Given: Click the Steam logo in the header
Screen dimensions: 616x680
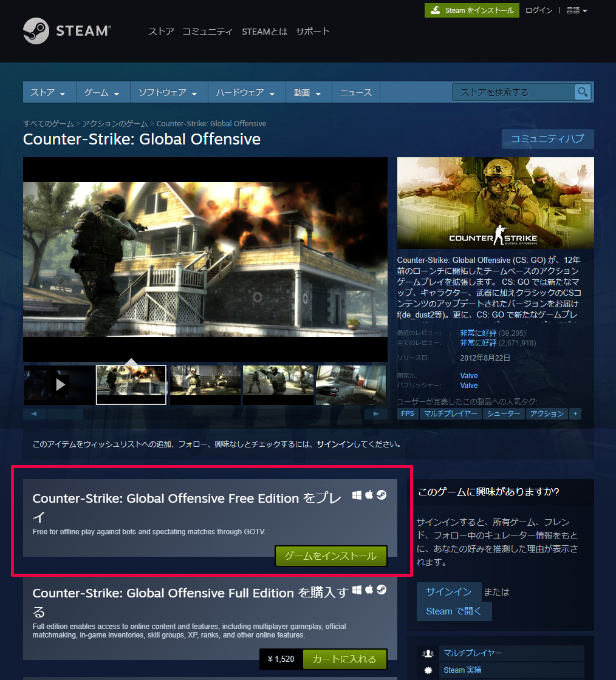Looking at the screenshot, I should click(67, 31).
